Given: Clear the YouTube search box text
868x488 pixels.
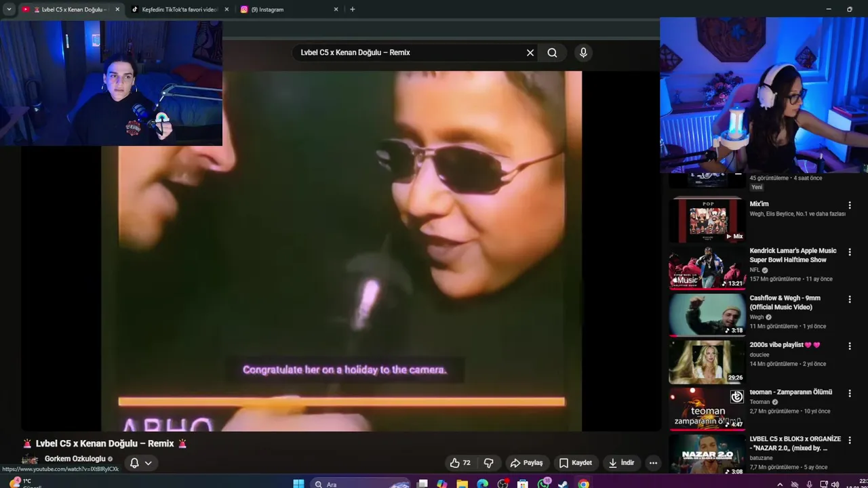Looking at the screenshot, I should tap(530, 53).
